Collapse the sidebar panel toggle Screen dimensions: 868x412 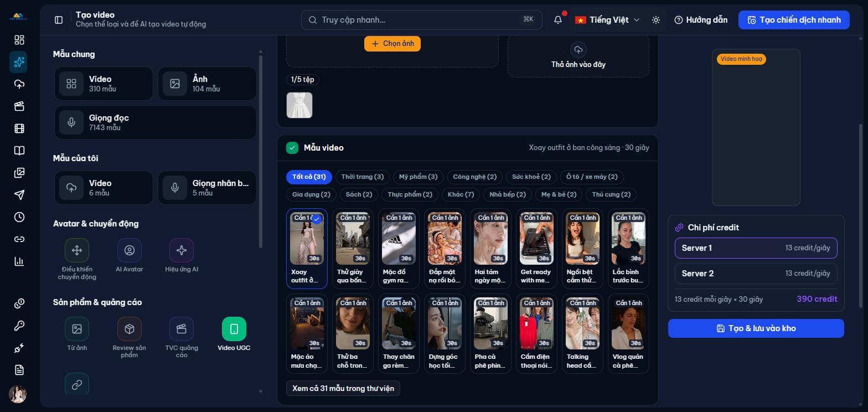(59, 20)
